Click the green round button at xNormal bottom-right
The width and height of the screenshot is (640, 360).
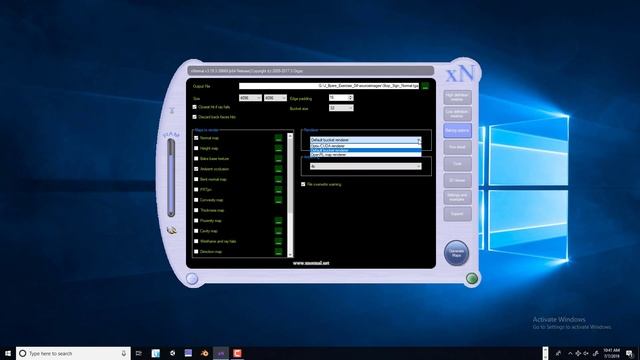pyautogui.click(x=472, y=278)
